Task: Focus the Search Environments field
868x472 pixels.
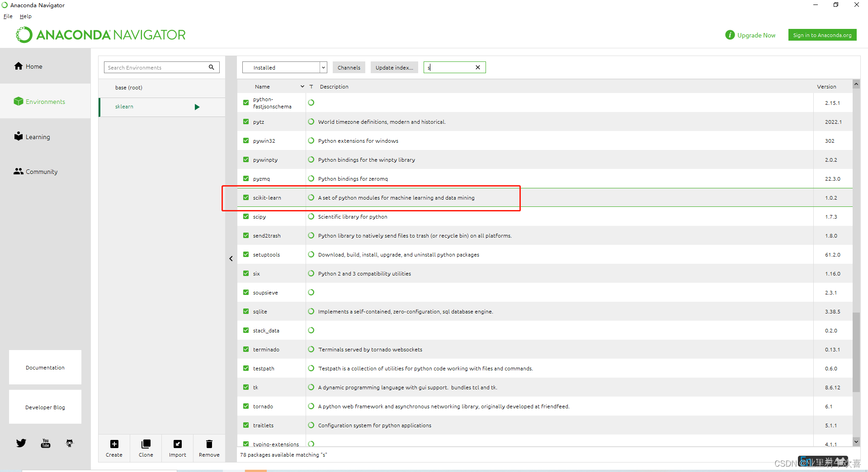Action: [x=156, y=67]
